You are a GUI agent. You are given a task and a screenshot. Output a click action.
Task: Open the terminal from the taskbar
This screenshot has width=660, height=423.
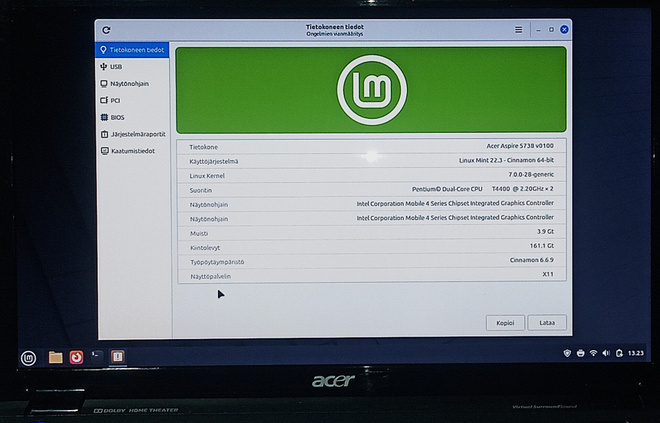coord(97,357)
